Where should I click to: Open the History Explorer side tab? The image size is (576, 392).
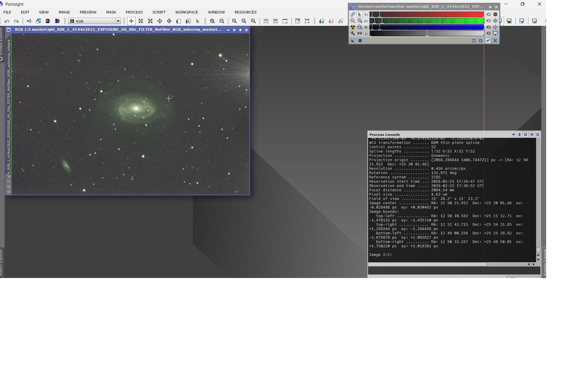(x=1, y=263)
